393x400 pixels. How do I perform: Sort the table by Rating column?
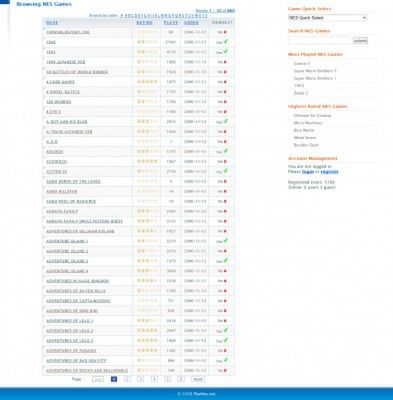(144, 23)
